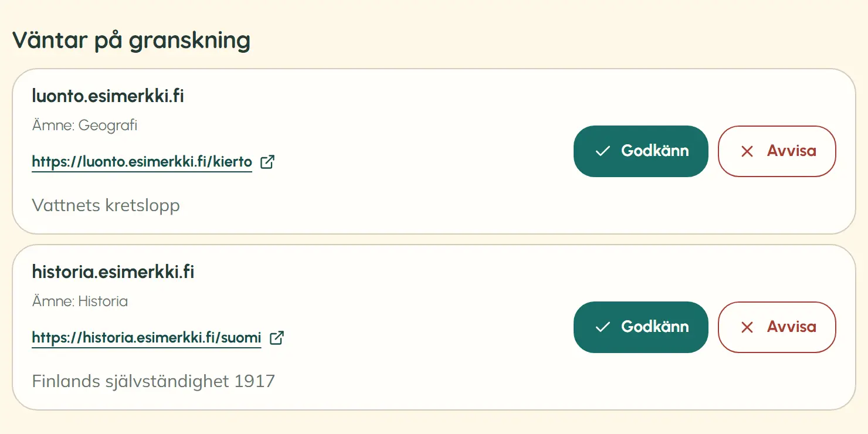Screen dimensions: 868x434
Task: Reject historia.esimerkki.fi with Avvisa
Action: [777, 327]
